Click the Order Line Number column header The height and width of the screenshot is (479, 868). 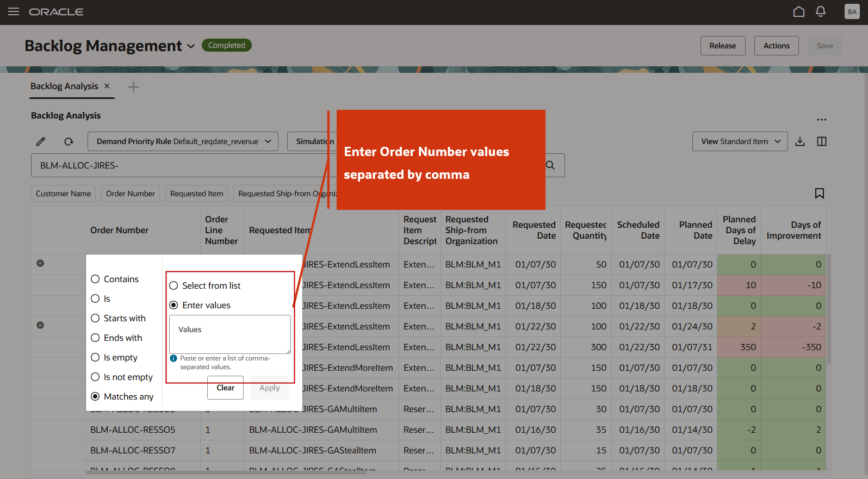(x=221, y=230)
